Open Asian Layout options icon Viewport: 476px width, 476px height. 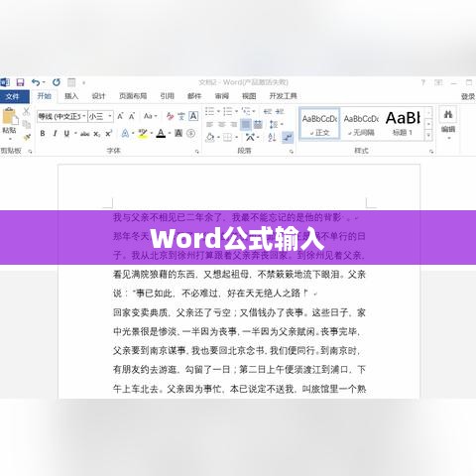tap(250, 137)
